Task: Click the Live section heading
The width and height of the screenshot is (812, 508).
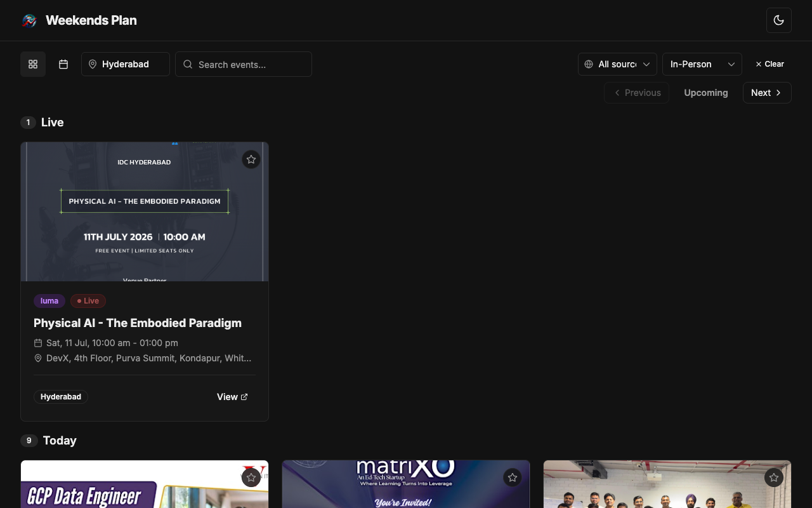Action: point(53,123)
